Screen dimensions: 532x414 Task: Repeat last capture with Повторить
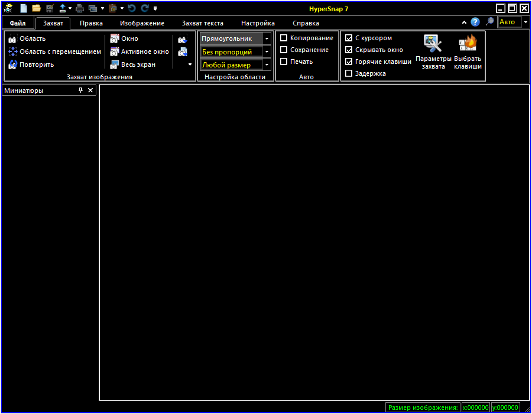tap(31, 64)
